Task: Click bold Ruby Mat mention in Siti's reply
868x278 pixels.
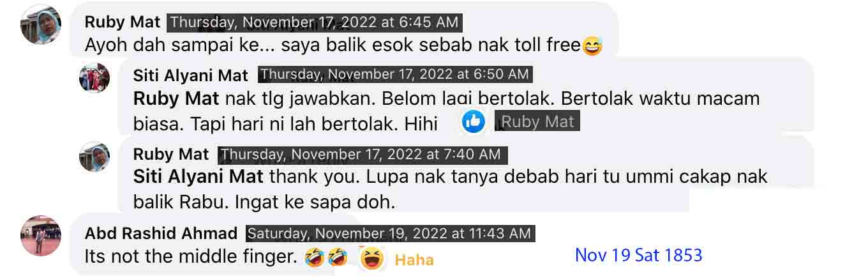Action: [176, 99]
